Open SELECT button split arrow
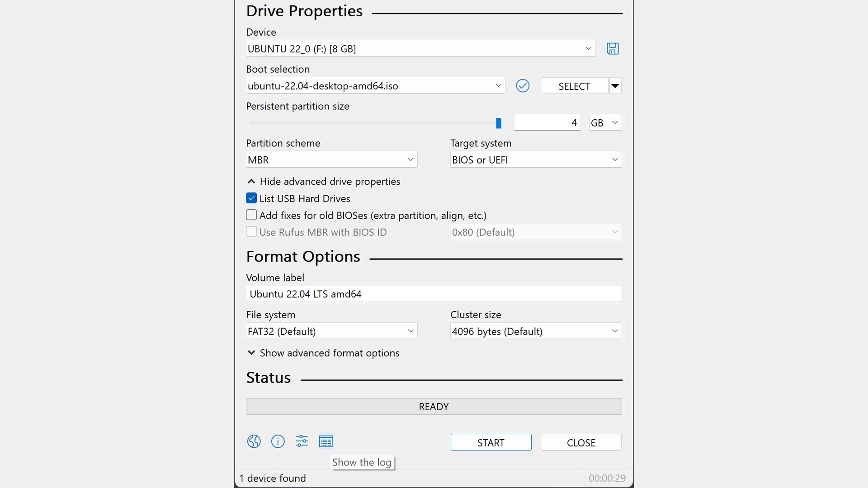 pos(615,86)
